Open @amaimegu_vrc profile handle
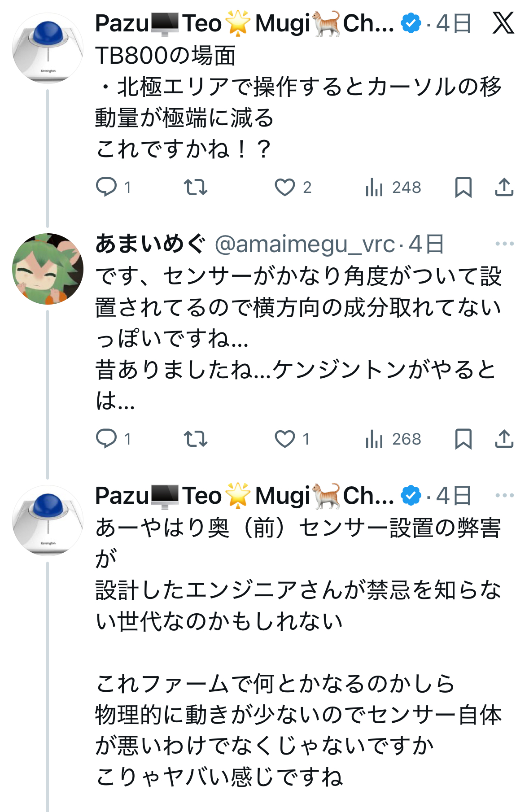 point(305,244)
